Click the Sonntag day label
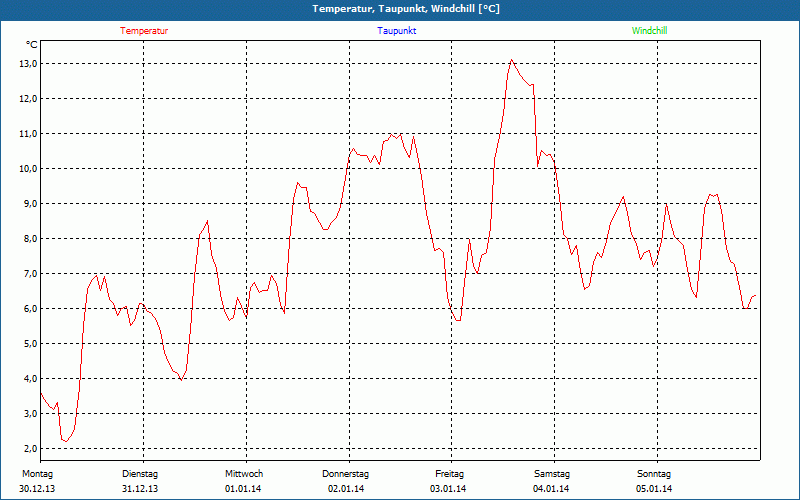The width and height of the screenshot is (800, 500). (654, 474)
